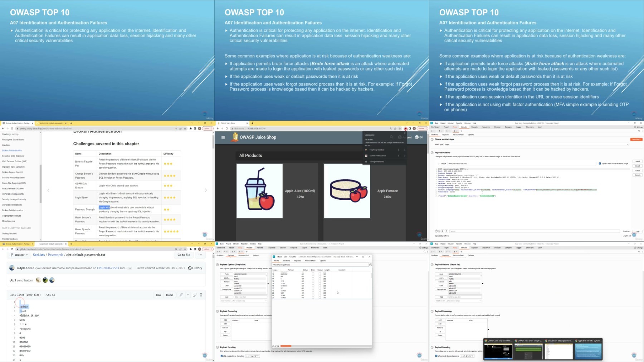The width and height of the screenshot is (644, 362).
Task: Click the orange attack progress bar
Action: click(286, 346)
